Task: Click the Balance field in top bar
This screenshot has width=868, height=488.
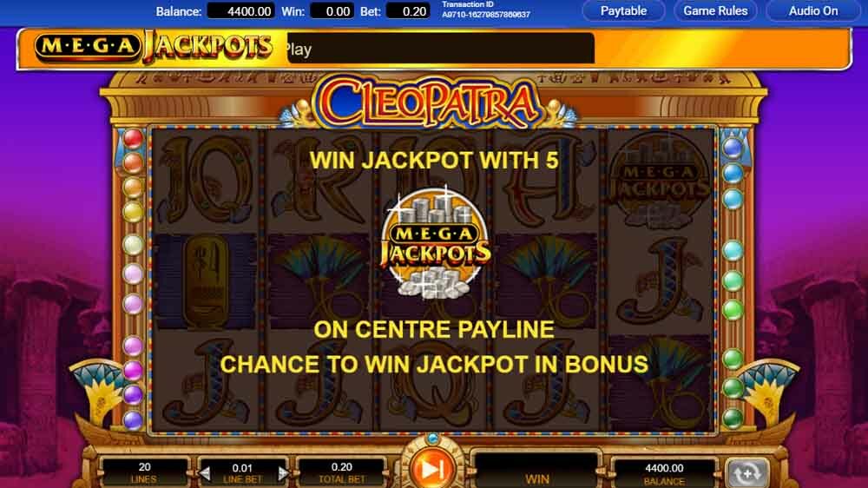Action: [241, 11]
